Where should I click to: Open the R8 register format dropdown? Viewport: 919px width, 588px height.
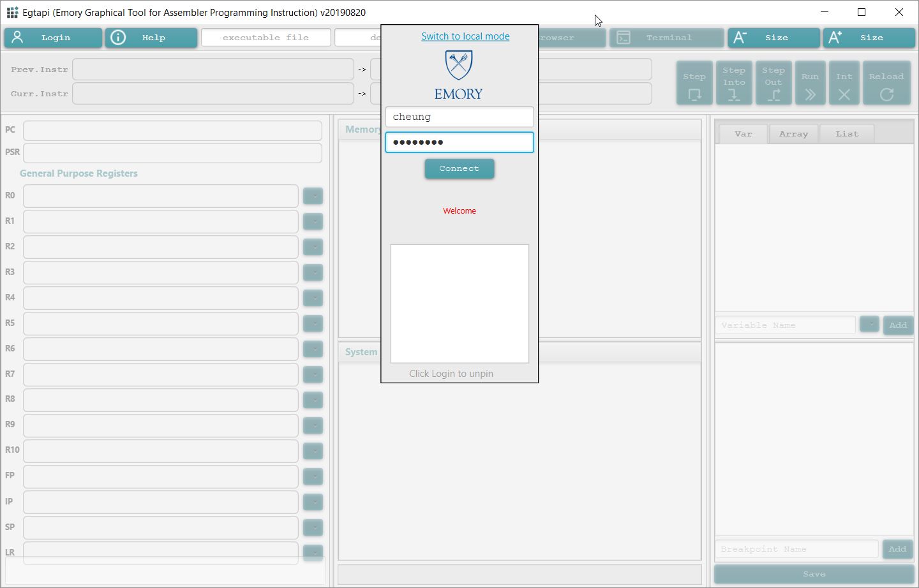[x=313, y=400]
